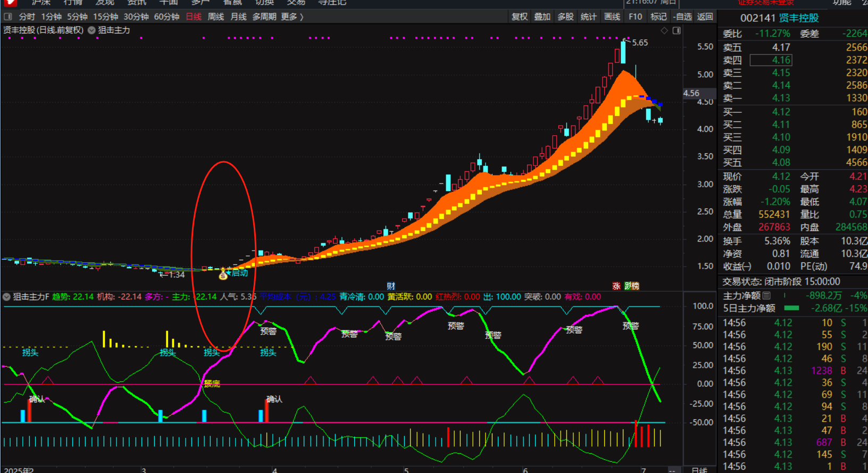Click the 画线 drawing tool button
This screenshot has height=473, width=868.
click(x=612, y=16)
